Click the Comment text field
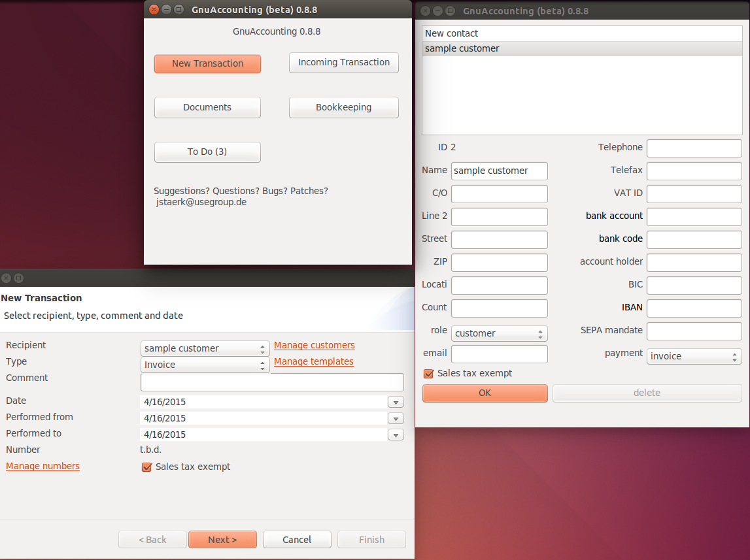 [x=272, y=382]
